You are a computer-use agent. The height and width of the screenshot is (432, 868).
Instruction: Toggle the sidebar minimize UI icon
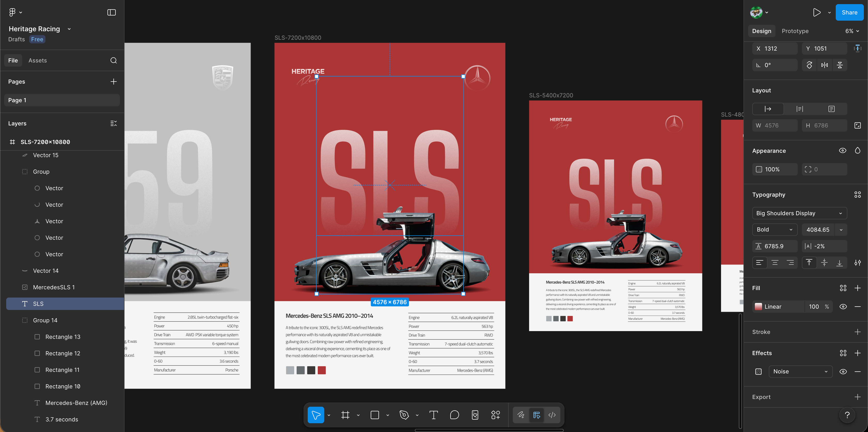pyautogui.click(x=112, y=12)
